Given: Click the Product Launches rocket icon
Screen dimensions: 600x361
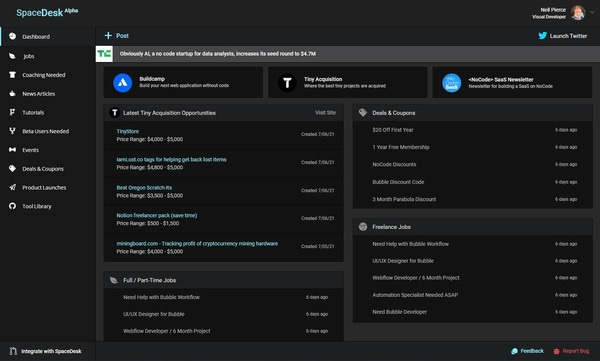Looking at the screenshot, I should 13,187.
